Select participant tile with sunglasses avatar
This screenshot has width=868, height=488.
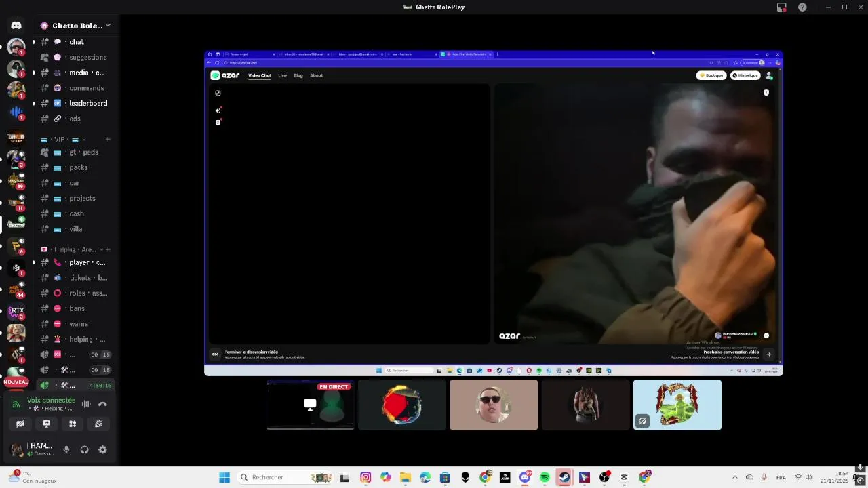point(494,405)
